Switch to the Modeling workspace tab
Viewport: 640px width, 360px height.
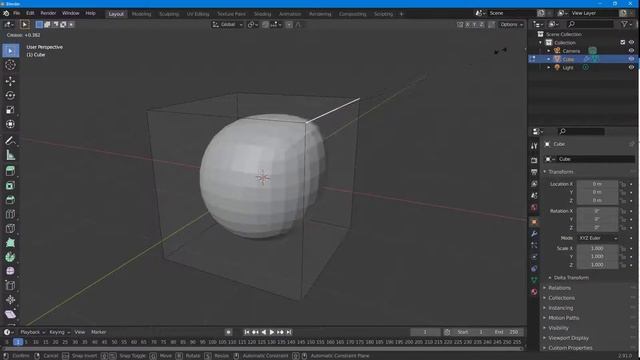coord(141,14)
